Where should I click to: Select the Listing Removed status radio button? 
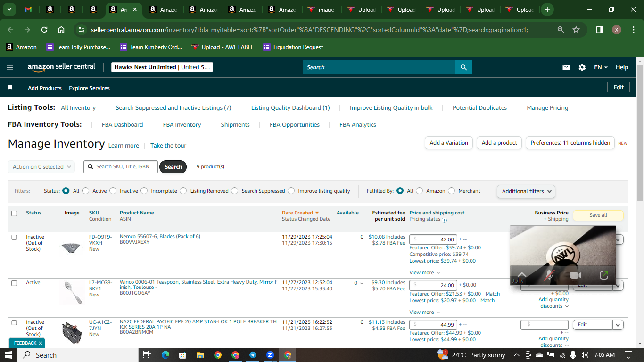click(183, 191)
